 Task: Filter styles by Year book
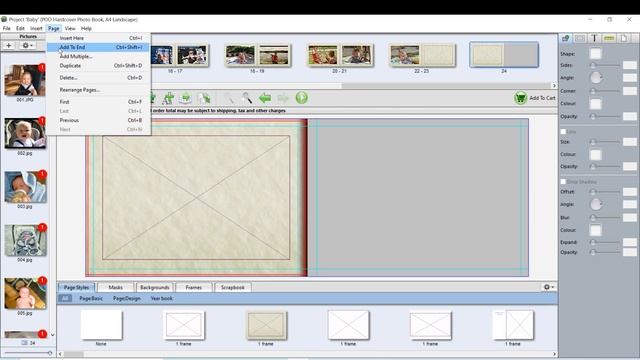pyautogui.click(x=162, y=298)
